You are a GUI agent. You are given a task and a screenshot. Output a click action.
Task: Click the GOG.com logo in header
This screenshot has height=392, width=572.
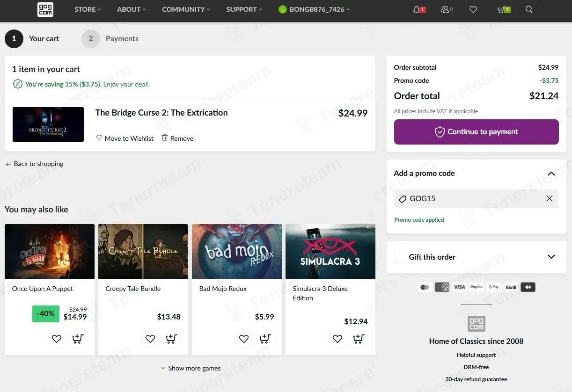point(45,9)
